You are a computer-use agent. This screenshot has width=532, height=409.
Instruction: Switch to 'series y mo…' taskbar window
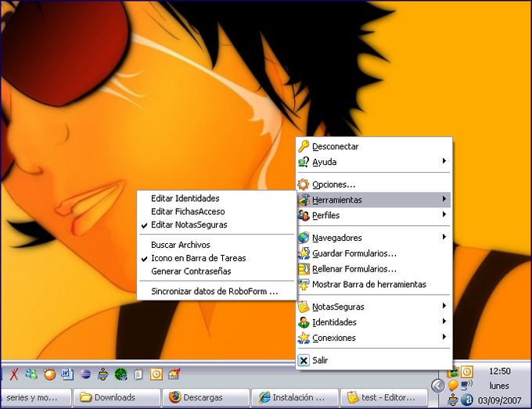36,397
